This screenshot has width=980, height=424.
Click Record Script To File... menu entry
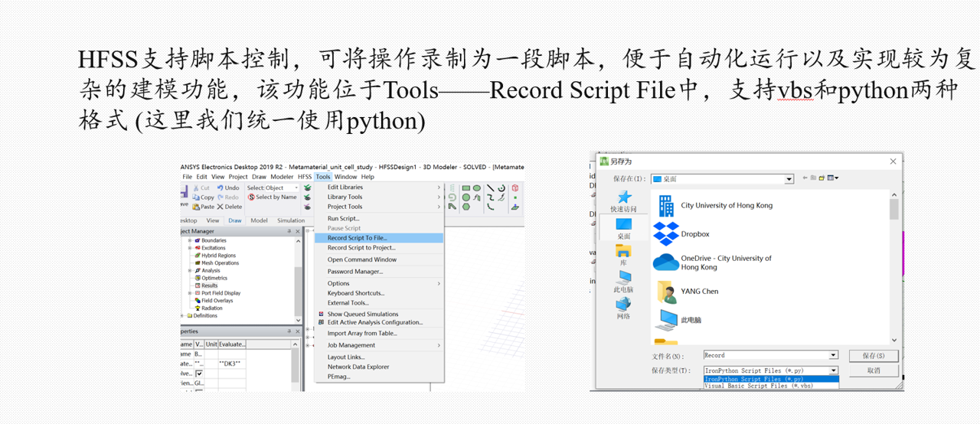[379, 238]
